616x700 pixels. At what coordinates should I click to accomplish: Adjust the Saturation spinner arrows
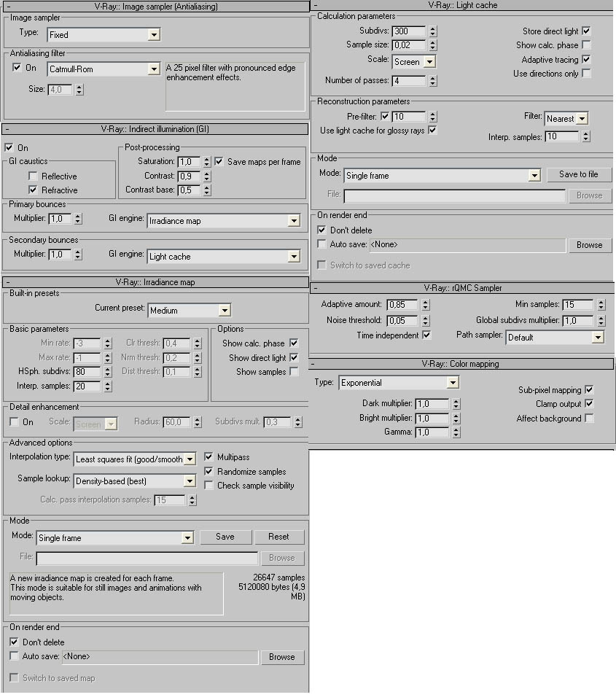206,162
